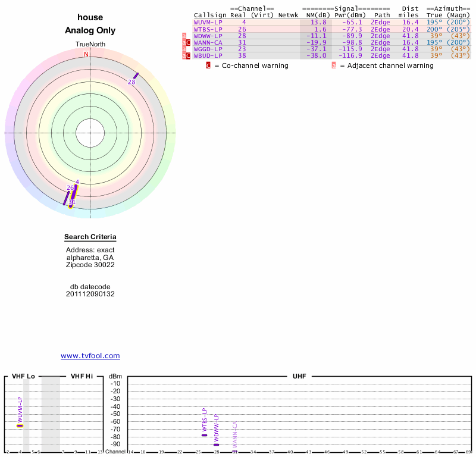Click the channel 4 bar on radar plot
This screenshot has width=476, height=457.
(x=75, y=190)
